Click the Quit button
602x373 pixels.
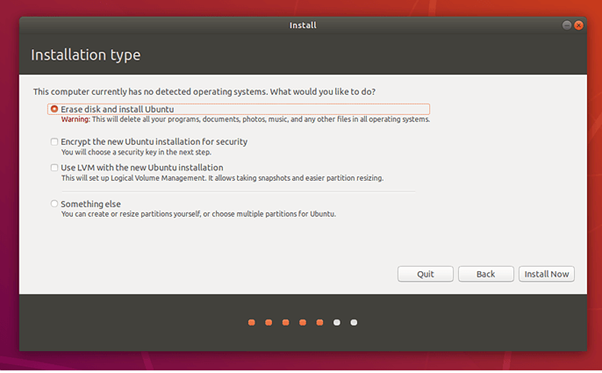[425, 274]
